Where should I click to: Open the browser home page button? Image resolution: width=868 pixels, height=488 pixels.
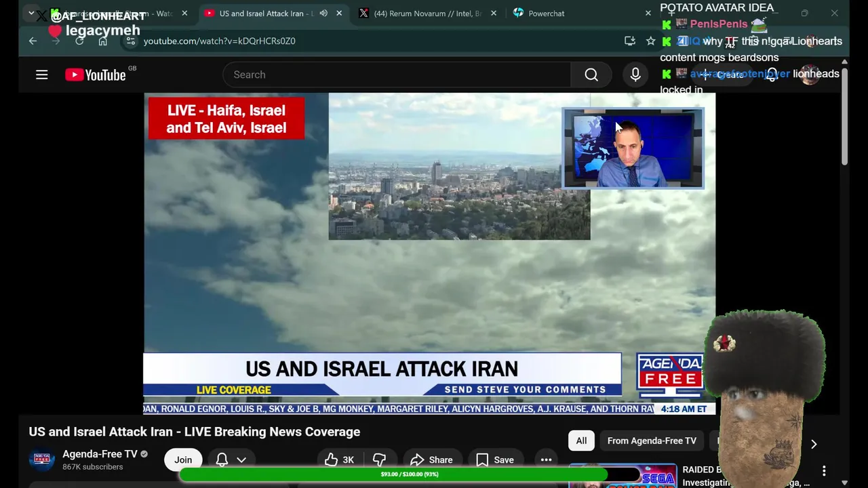103,41
